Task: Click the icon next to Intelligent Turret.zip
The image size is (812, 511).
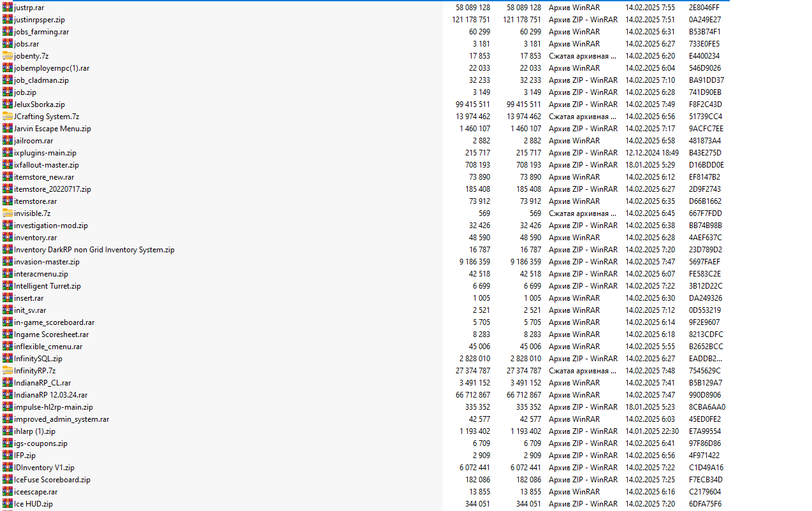Action: point(8,286)
